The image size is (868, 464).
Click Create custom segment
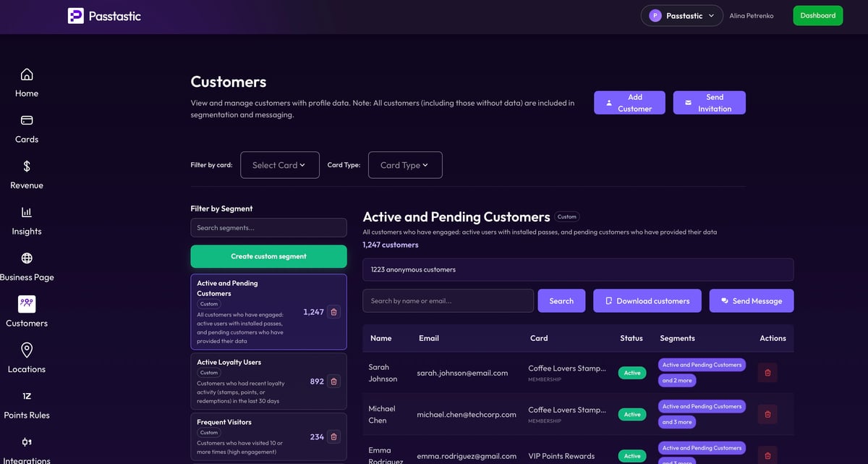coord(268,256)
